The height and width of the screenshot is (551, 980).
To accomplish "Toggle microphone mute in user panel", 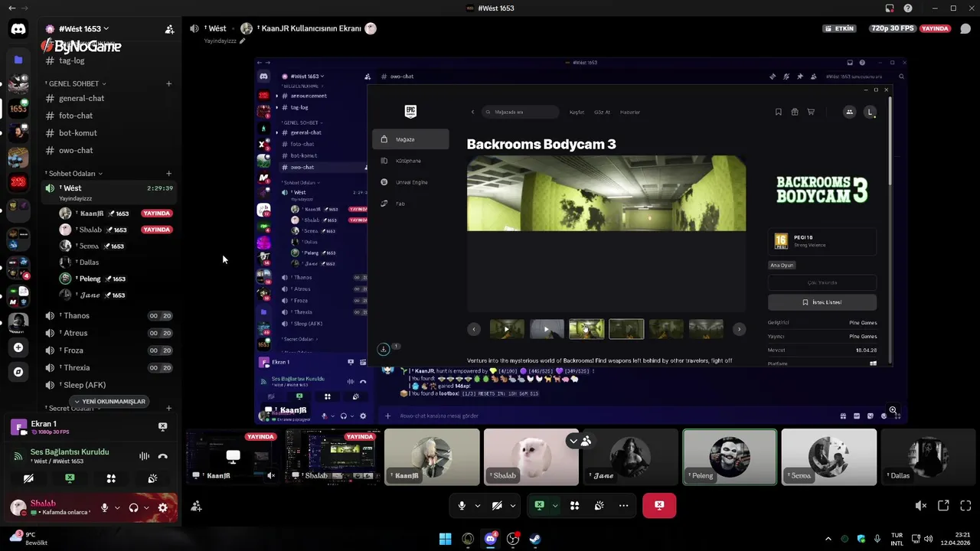I will 104,507.
